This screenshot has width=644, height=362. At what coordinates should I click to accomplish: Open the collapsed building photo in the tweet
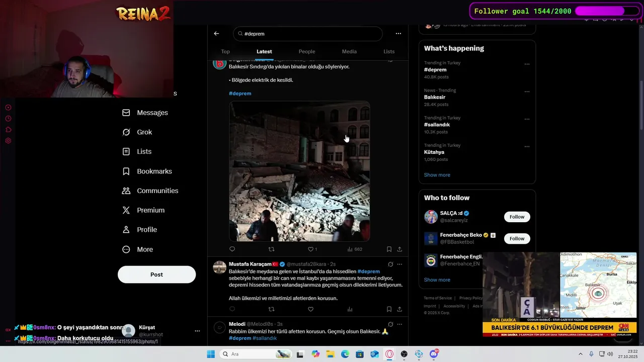pyautogui.click(x=299, y=171)
